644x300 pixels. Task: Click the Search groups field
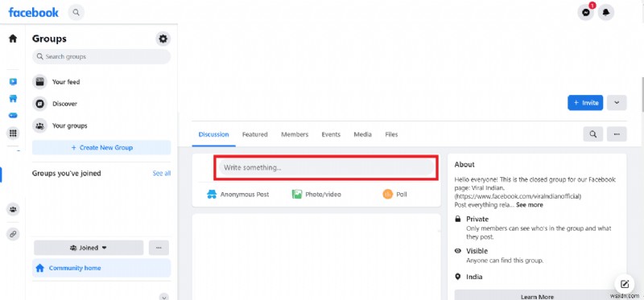click(x=101, y=56)
